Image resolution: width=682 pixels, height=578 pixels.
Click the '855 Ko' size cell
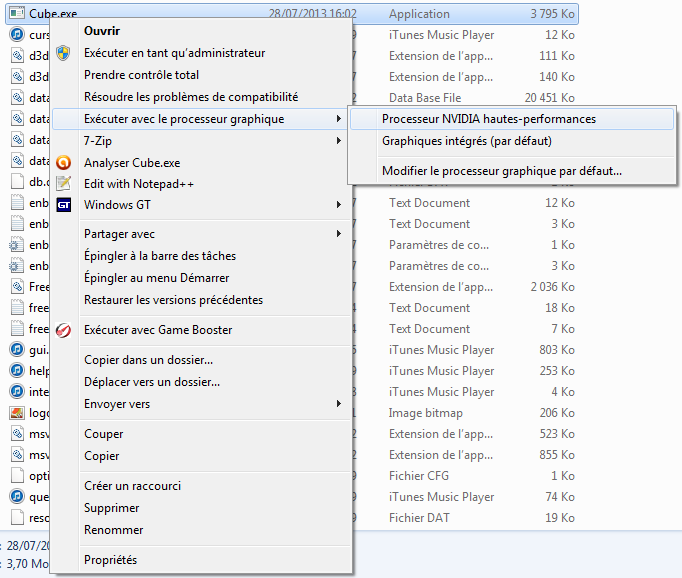pyautogui.click(x=557, y=455)
